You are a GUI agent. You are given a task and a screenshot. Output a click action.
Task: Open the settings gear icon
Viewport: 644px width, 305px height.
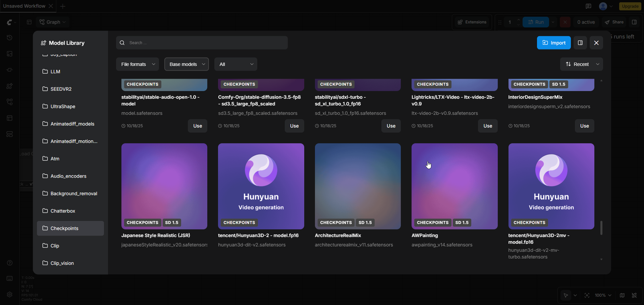10,295
